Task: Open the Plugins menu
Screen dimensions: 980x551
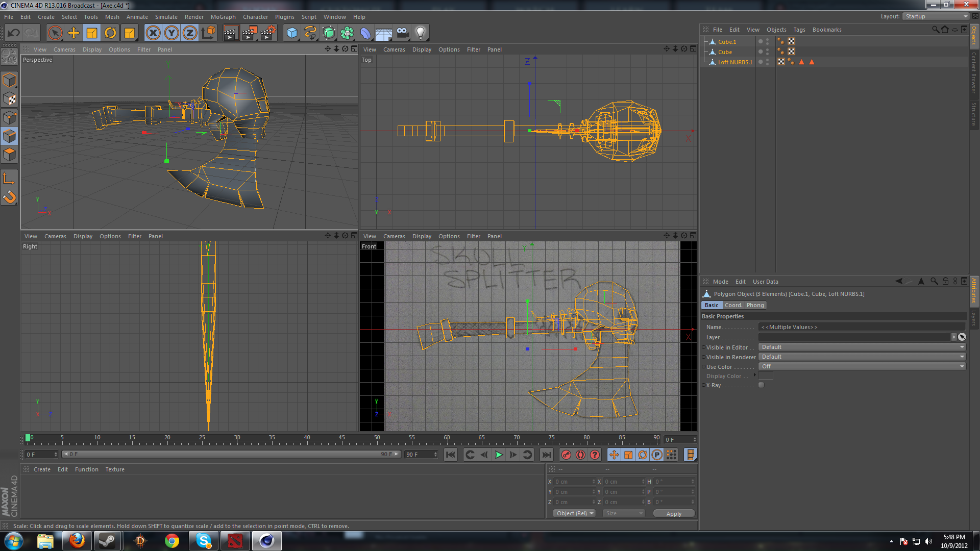Action: pyautogui.click(x=284, y=17)
